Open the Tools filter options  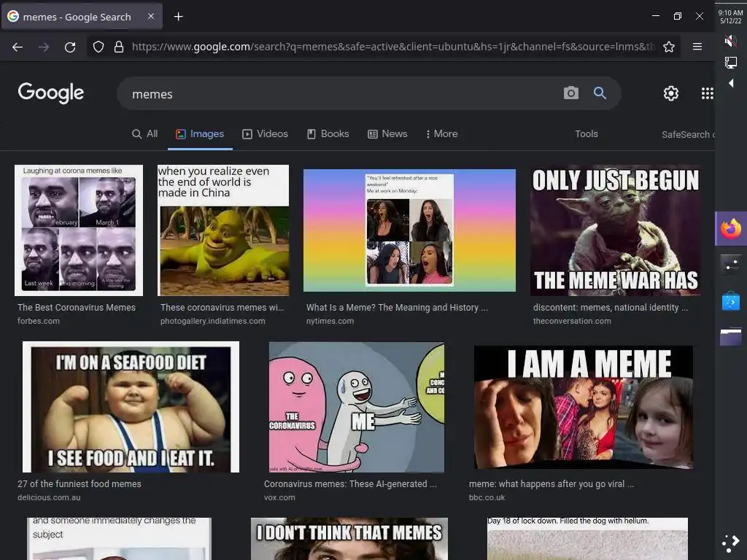[x=586, y=134]
